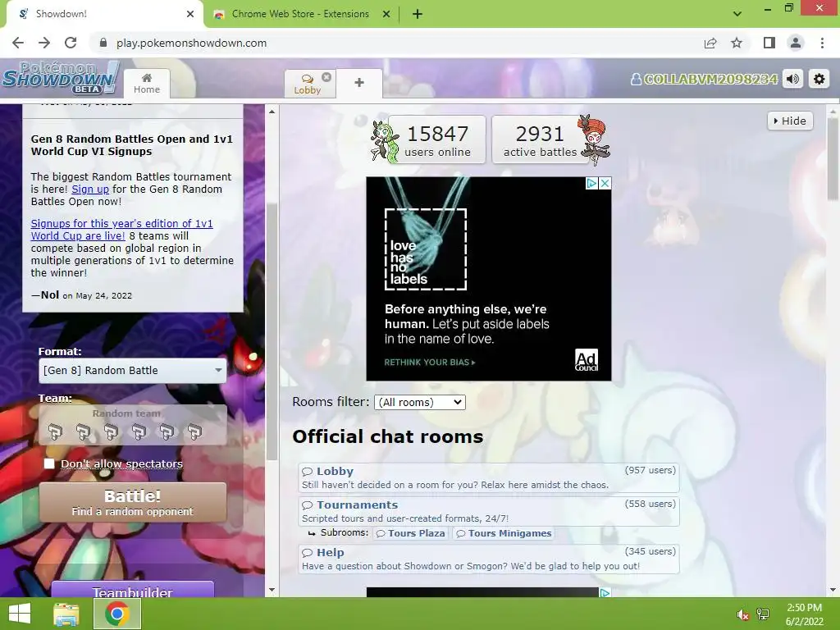Join the Lobby chat room
The image size is (840, 630).
pyautogui.click(x=489, y=477)
